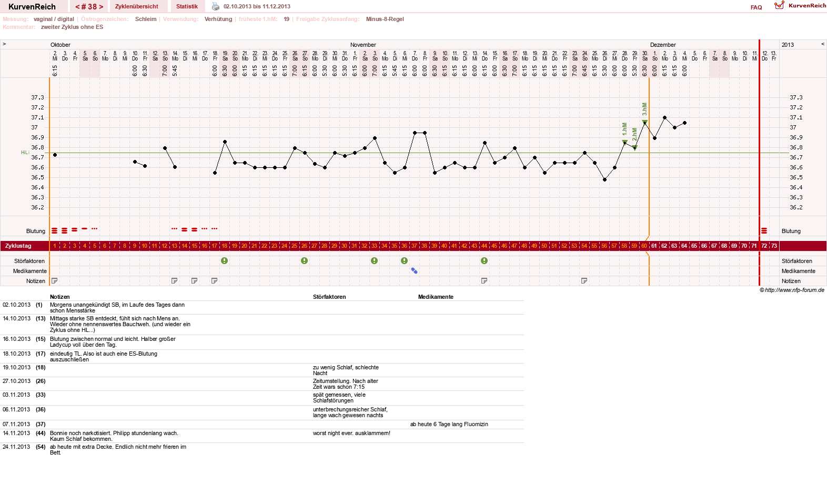Click the < arrow right of 2013

click(823, 44)
